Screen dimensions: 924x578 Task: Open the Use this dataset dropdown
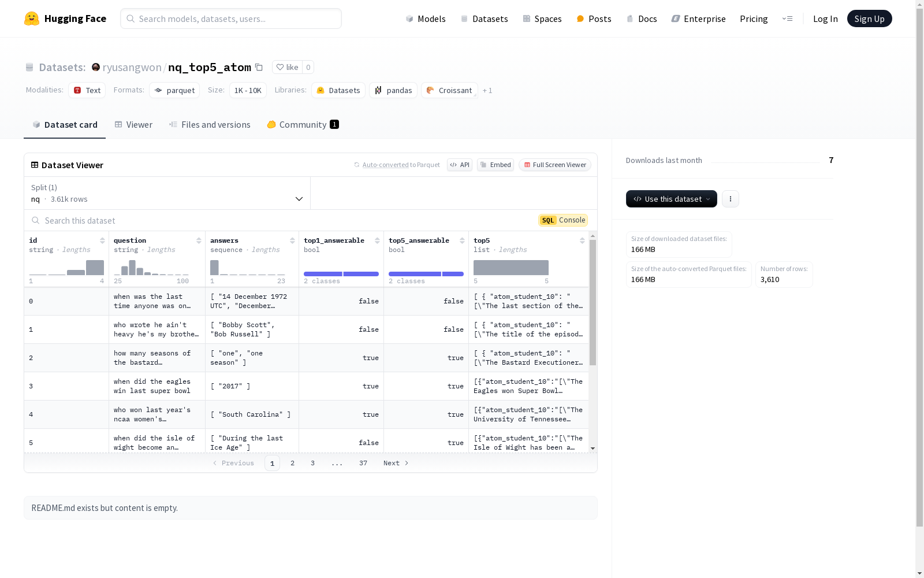672,199
